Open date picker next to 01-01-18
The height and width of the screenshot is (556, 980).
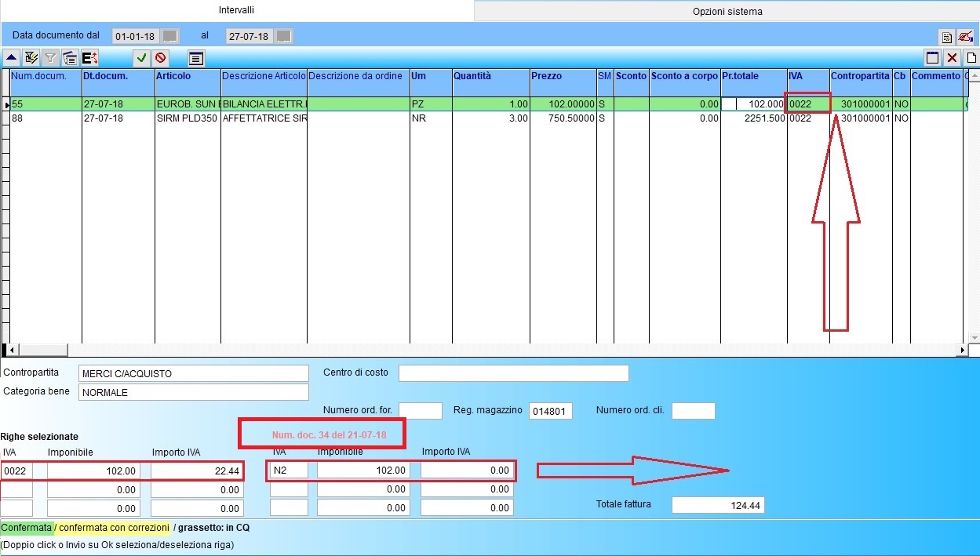click(170, 36)
